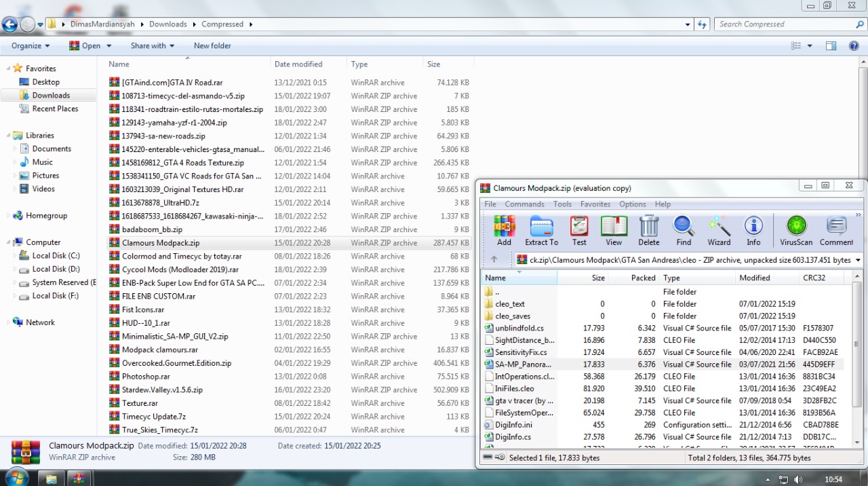Select Homegroup in navigation pane
868x486 pixels.
point(46,216)
